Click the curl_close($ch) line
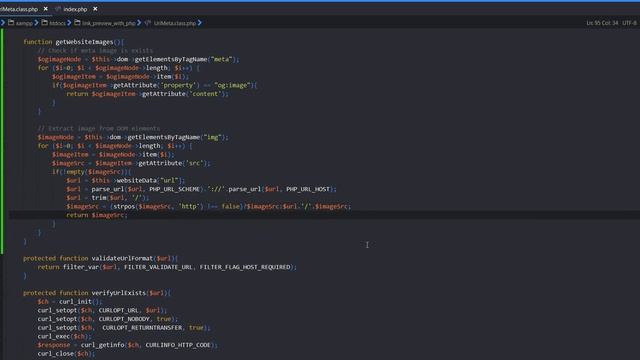Screen dimensions: 640x360 (66, 353)
